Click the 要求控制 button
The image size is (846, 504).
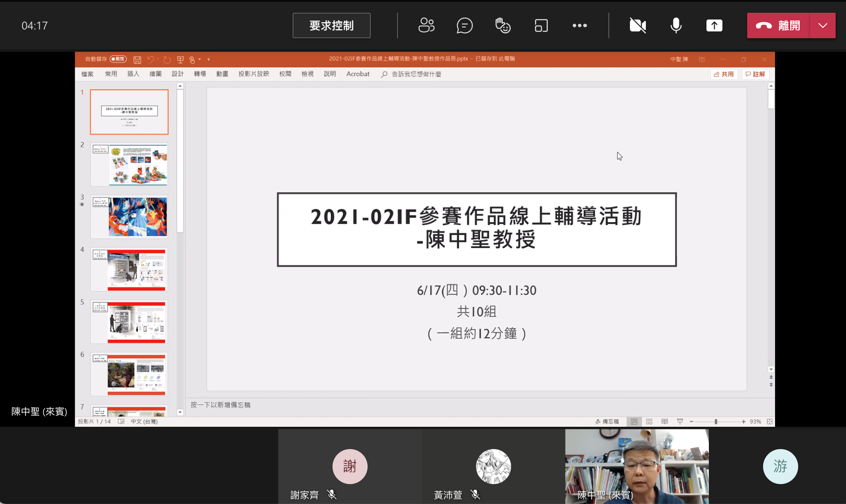click(x=331, y=26)
